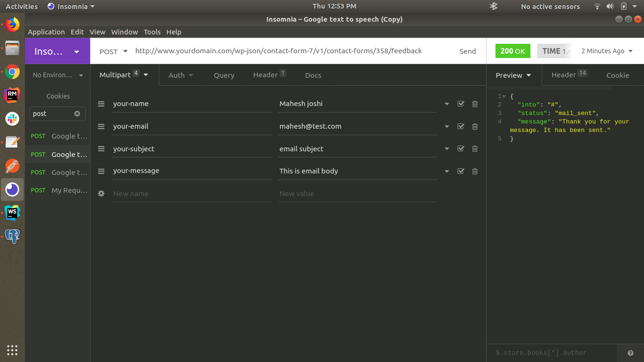Open Cookies manager
Image resolution: width=644 pixels, height=362 pixels.
(58, 96)
